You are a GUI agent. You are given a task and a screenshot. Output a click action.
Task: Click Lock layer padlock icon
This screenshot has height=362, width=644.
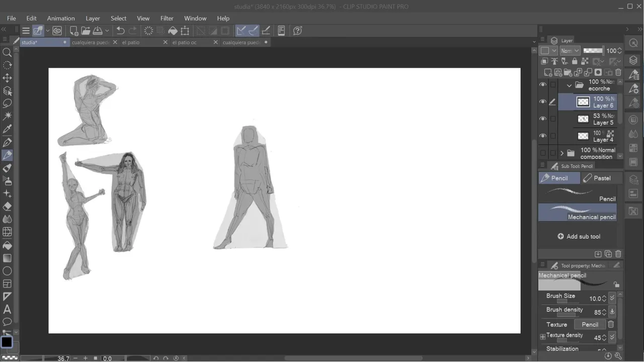click(x=575, y=61)
